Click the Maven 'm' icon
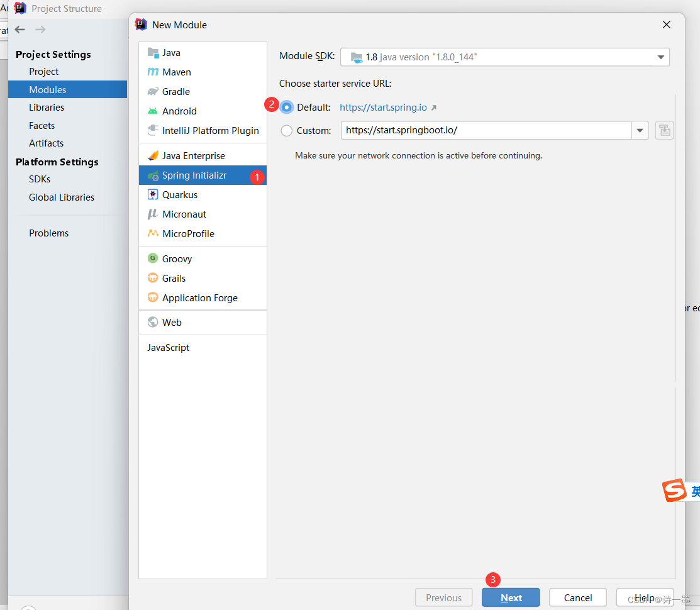The width and height of the screenshot is (700, 610). tap(153, 72)
